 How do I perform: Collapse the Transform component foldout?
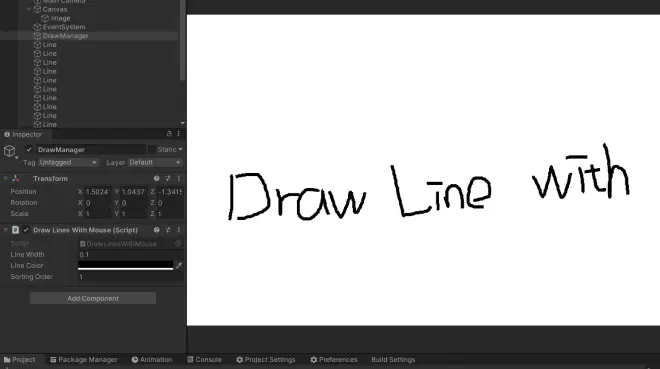[x=5, y=178]
